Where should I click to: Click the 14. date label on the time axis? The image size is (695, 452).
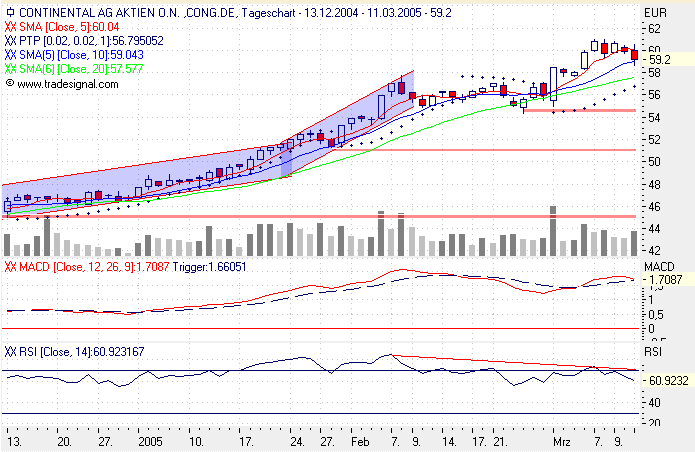(x=449, y=442)
